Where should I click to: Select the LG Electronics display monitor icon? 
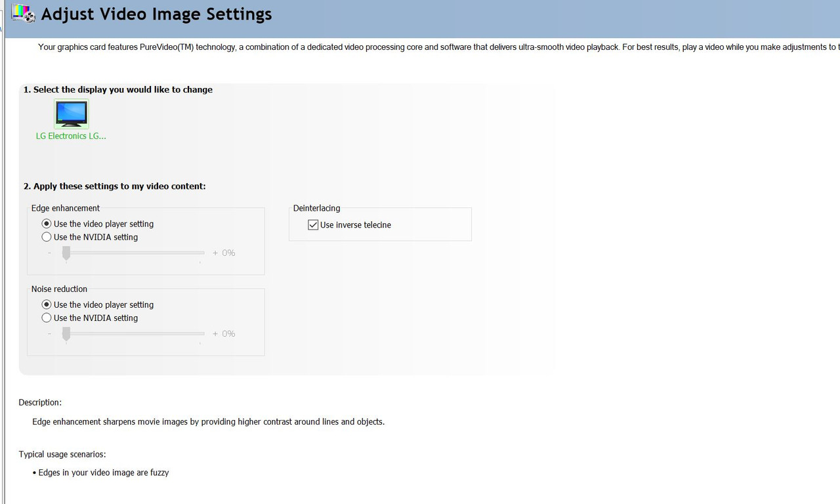72,114
